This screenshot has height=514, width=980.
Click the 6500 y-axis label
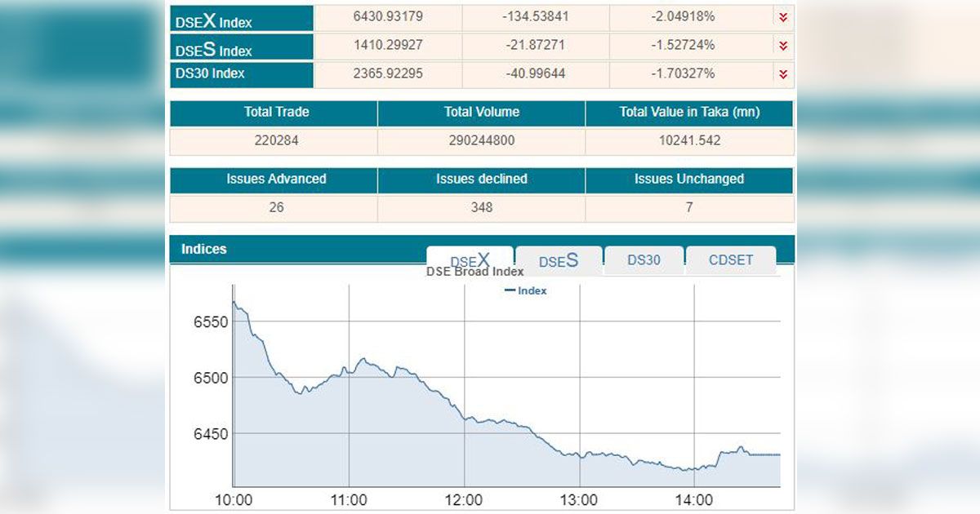click(210, 378)
